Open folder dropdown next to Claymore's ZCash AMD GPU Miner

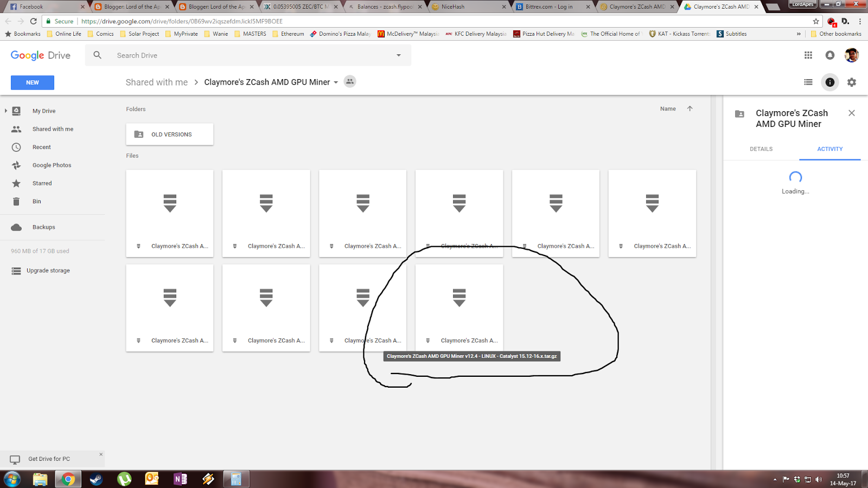pos(336,82)
